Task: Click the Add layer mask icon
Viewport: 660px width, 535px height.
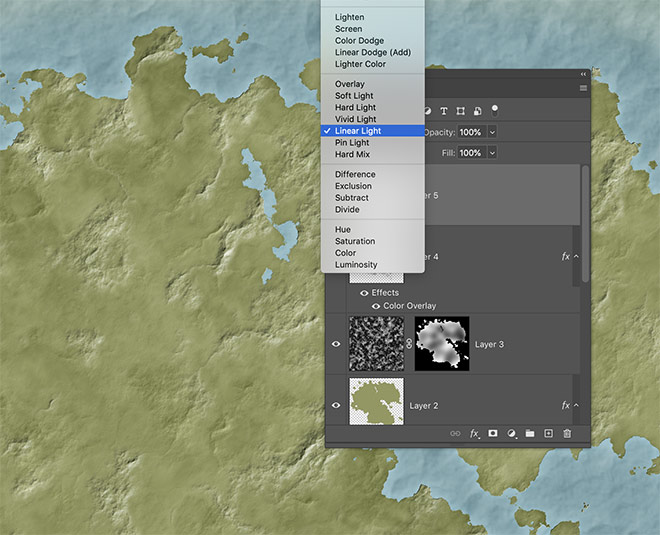Action: click(493, 434)
